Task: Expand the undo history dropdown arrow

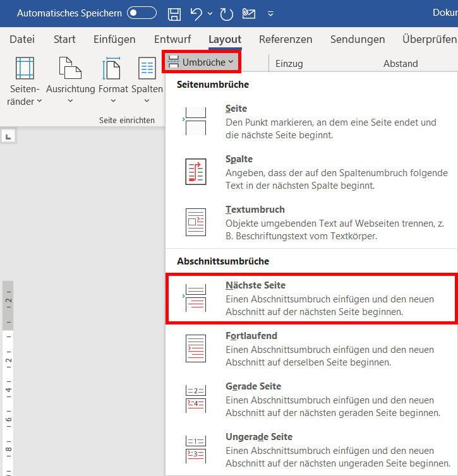Action: coord(210,13)
